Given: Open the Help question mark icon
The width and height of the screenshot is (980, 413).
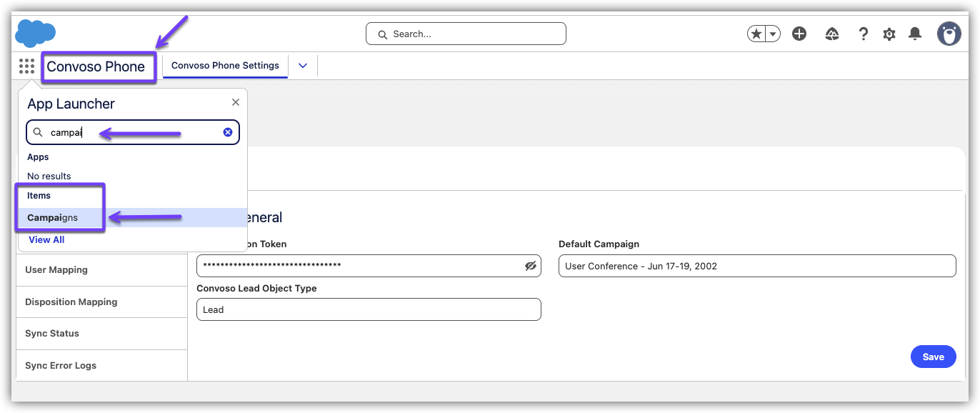Looking at the screenshot, I should click(864, 34).
